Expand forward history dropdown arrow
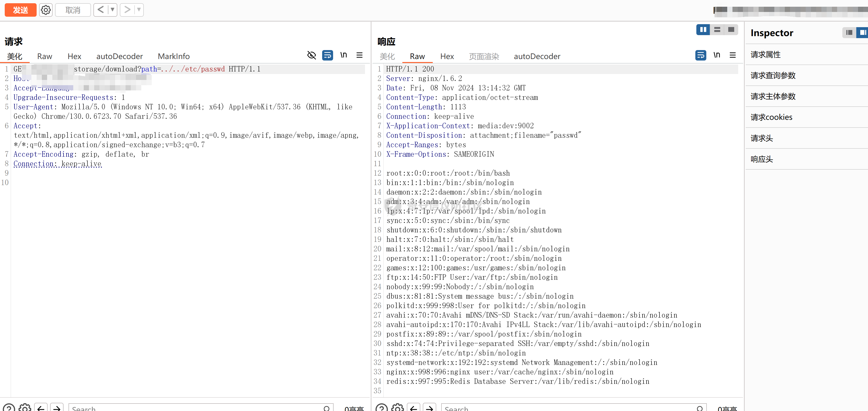Screen dimensions: 868x411 tap(139, 10)
